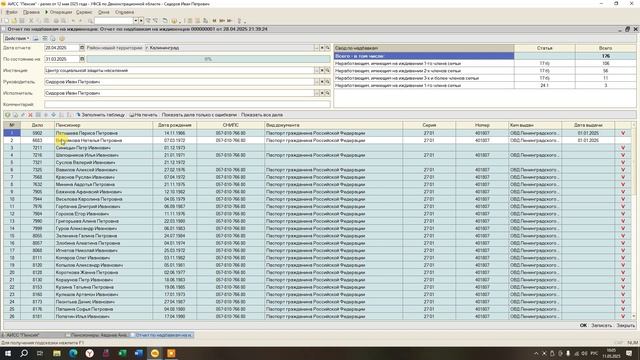Screen dimensions: 640x360
Task: Open Windows Start menu
Action: [x=8, y=353]
